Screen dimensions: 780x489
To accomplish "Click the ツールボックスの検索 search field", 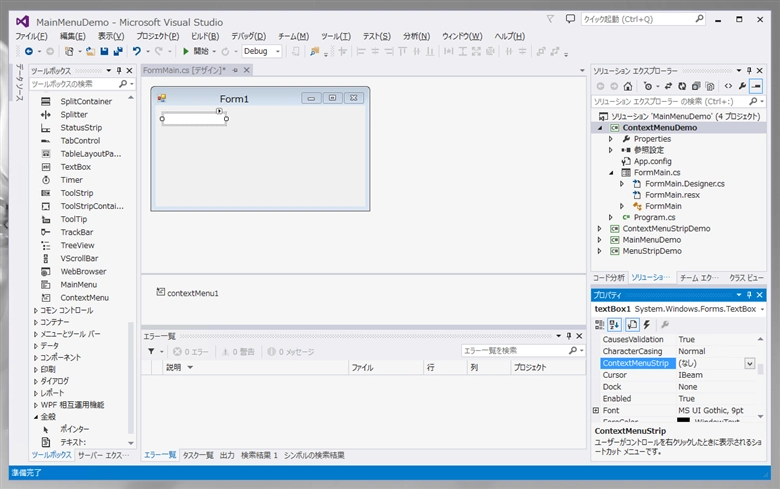I will pos(75,84).
